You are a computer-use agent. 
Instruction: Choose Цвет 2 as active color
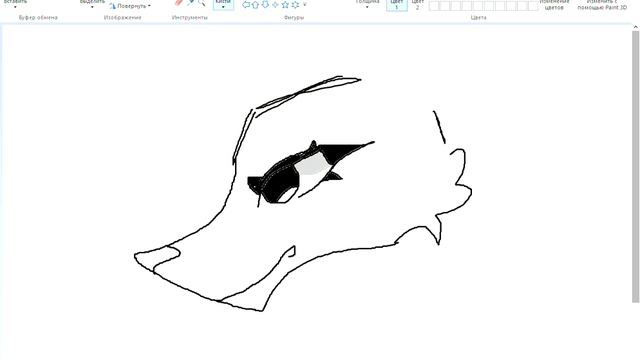(418, 5)
